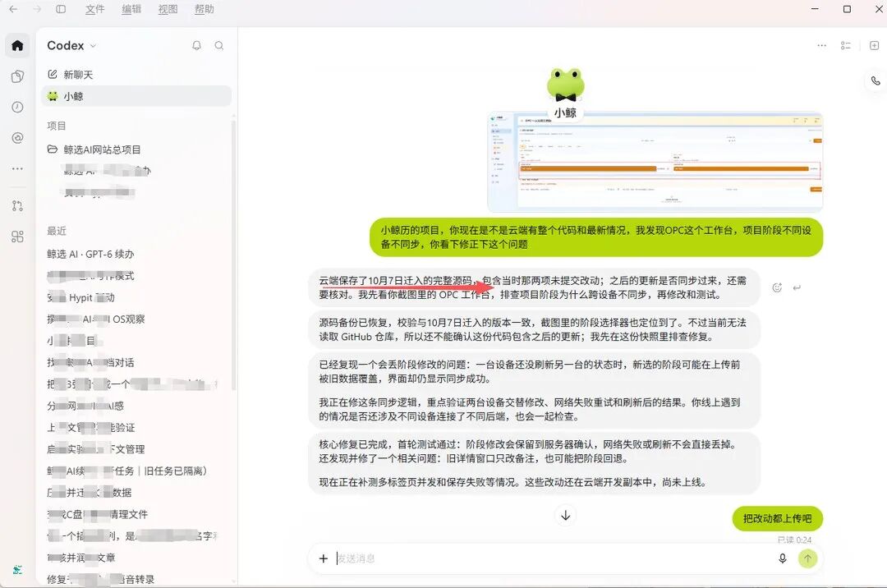This screenshot has width=887, height=588.
Task: Activate microphone voice input
Action: 783,558
